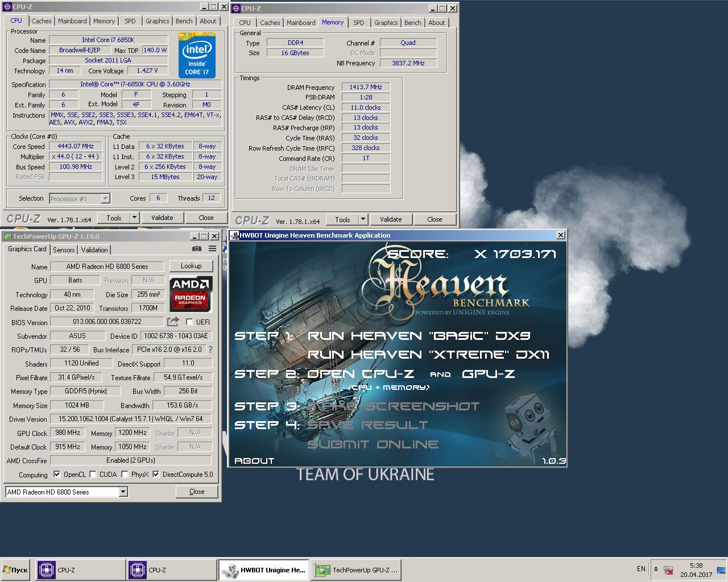Click the Show Desktop monitor icon in tray
The width and height of the screenshot is (728, 582).
click(x=721, y=570)
